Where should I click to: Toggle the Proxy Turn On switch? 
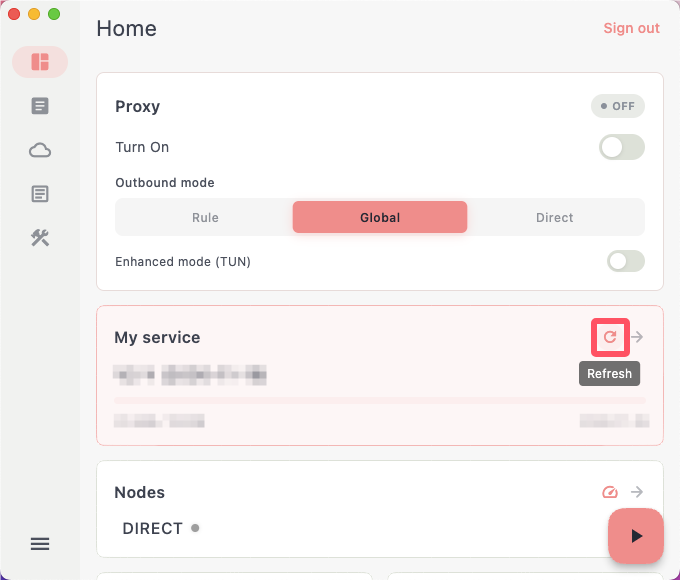point(621,147)
